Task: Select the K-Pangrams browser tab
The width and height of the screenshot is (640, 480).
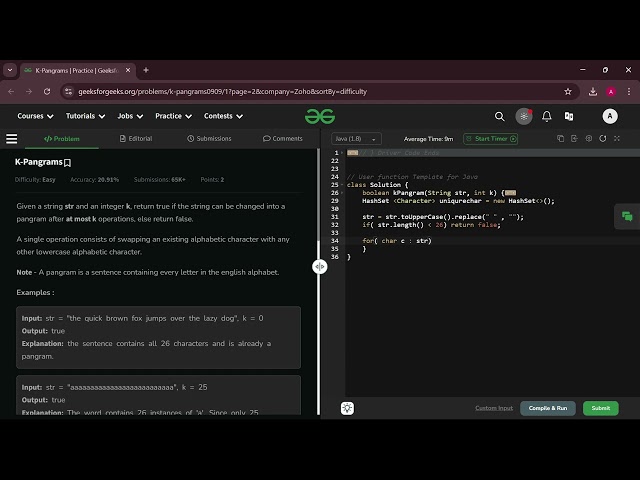Action: pyautogui.click(x=78, y=70)
